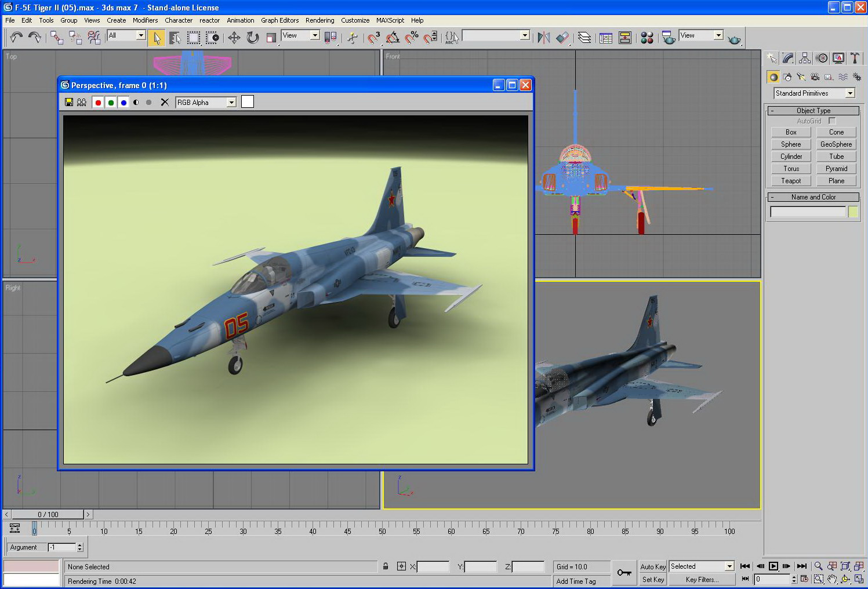The image size is (868, 589).
Task: Choose the Select and Move tool
Action: coord(234,38)
